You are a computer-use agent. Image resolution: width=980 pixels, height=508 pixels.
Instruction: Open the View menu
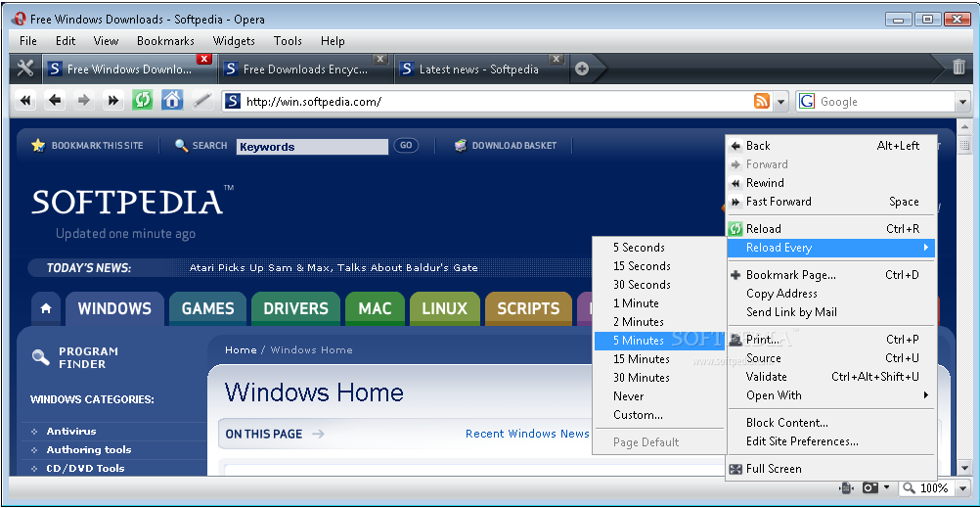click(x=106, y=41)
